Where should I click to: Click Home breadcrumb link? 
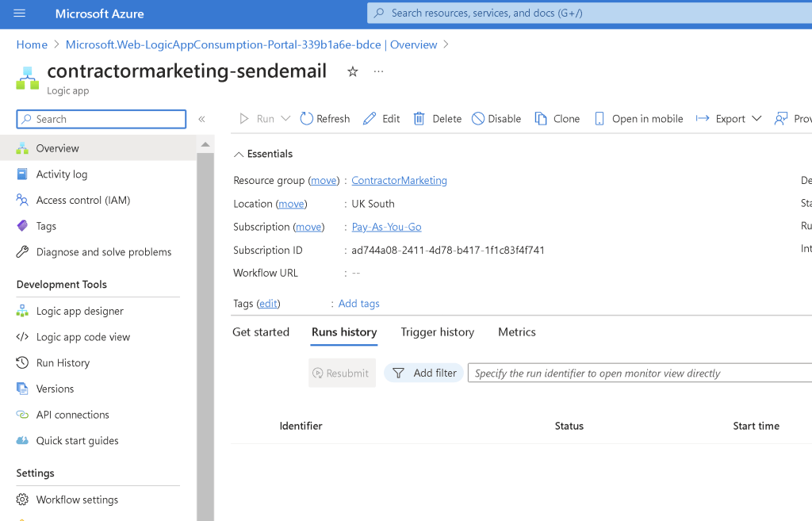click(32, 44)
